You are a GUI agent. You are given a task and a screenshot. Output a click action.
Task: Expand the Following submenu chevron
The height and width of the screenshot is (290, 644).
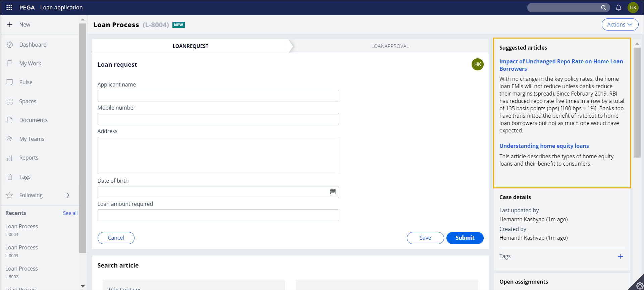pos(68,195)
